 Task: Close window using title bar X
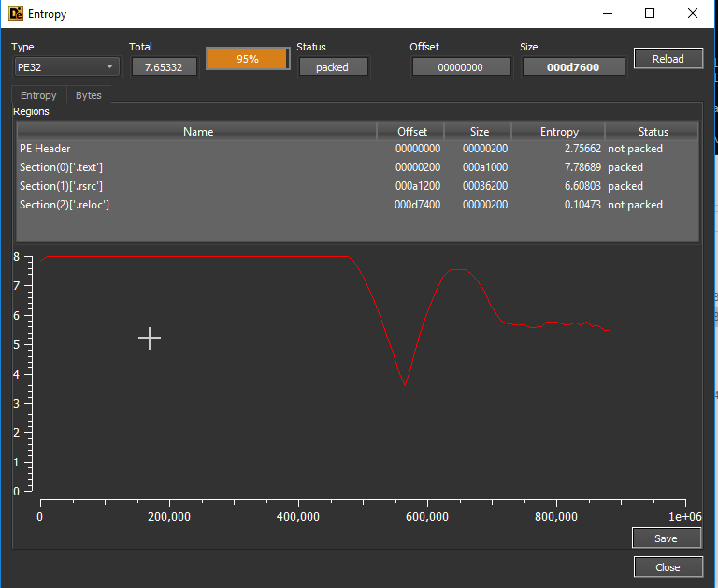pos(693,13)
